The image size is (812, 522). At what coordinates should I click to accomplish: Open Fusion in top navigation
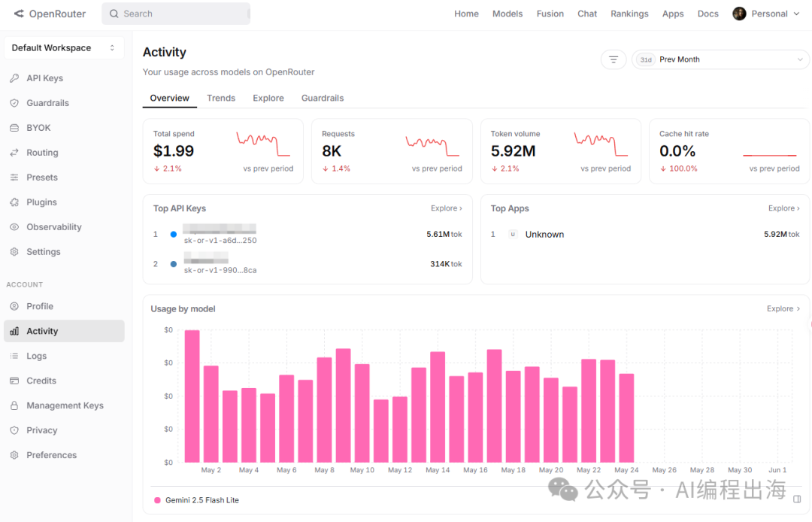tap(550, 14)
